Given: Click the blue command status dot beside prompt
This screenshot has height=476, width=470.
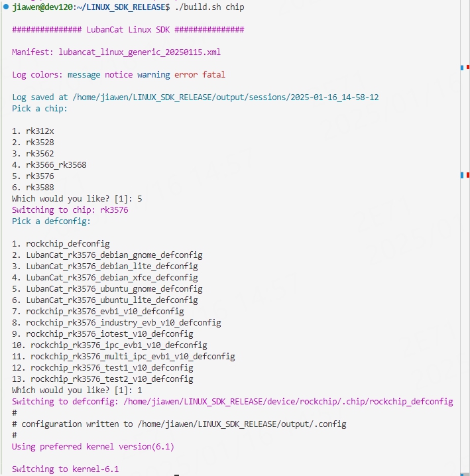Looking at the screenshot, I should click(x=6, y=7).
